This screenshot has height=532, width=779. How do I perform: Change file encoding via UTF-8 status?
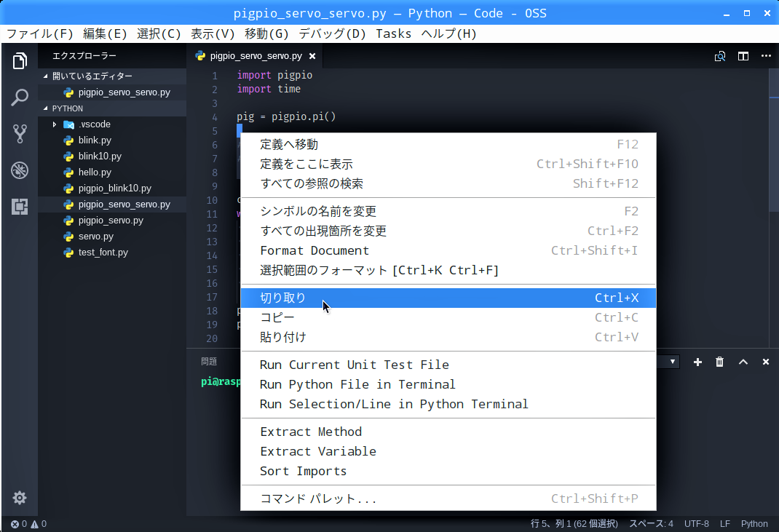point(697,524)
